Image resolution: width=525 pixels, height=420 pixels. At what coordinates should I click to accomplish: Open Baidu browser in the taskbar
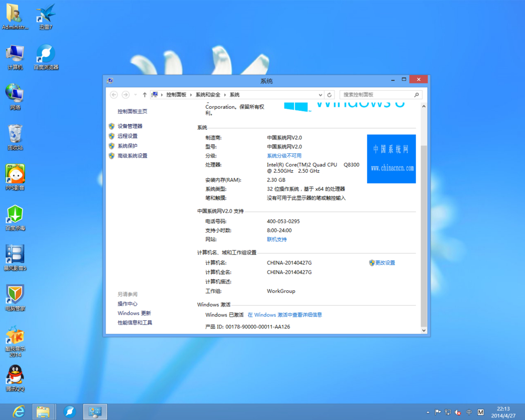[x=70, y=412]
